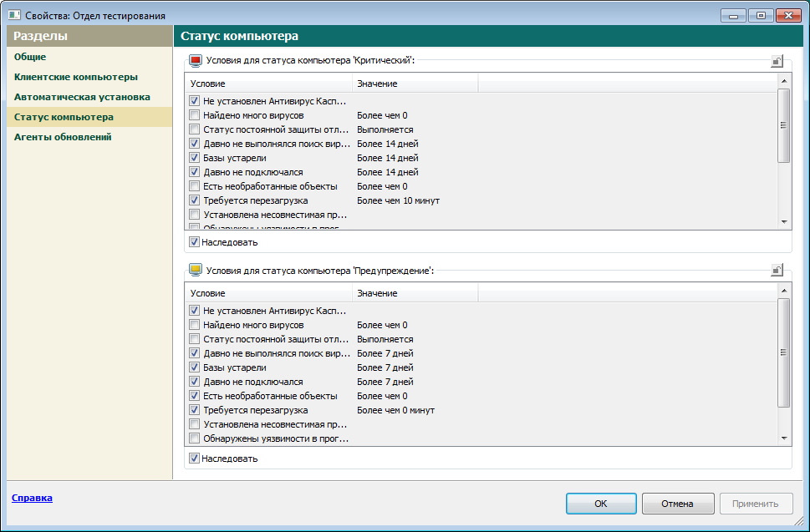Select 'Выполняется' value in Critical list
This screenshot has width=810, height=532.
(x=385, y=129)
